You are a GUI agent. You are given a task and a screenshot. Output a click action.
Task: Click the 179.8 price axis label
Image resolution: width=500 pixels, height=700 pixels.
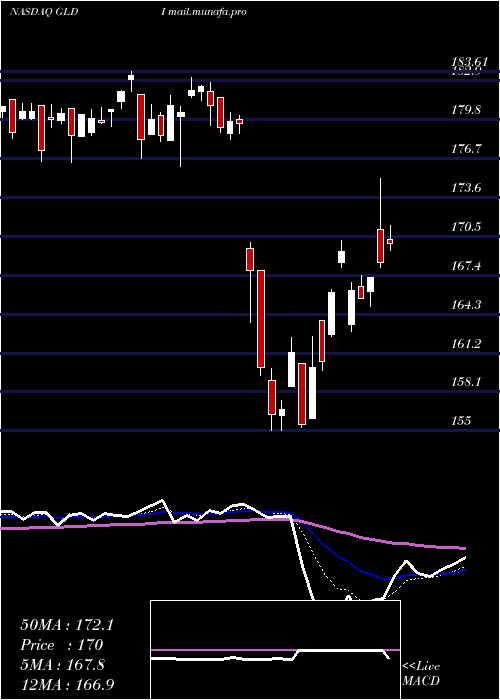click(466, 110)
